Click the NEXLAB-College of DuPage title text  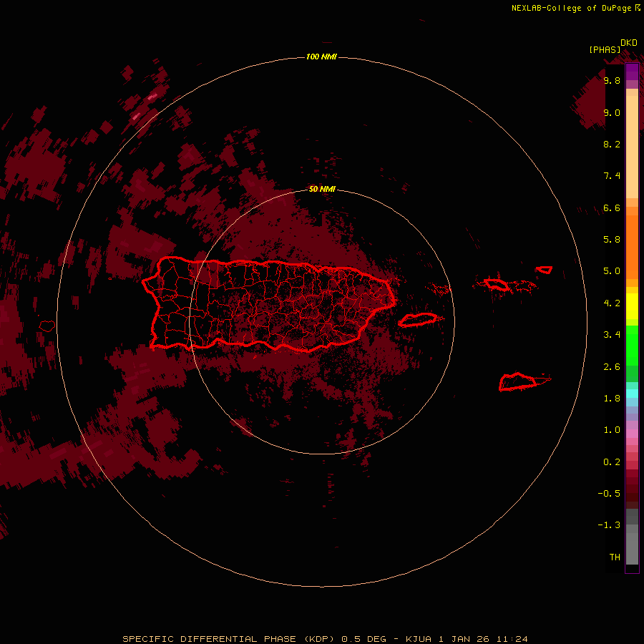(576, 8)
